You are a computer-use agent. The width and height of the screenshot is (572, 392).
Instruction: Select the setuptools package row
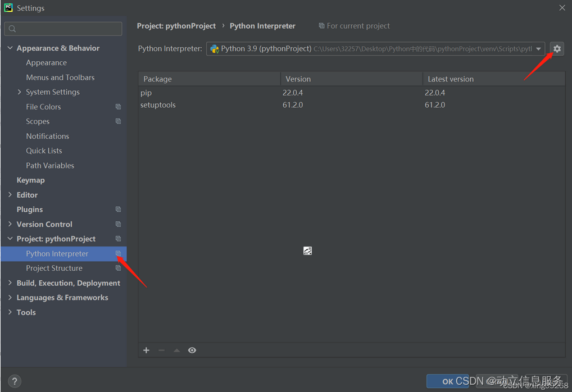352,105
